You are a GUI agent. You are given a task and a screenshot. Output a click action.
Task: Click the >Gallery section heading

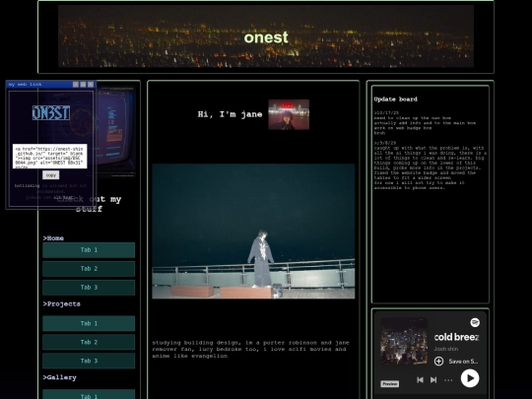tap(60, 377)
